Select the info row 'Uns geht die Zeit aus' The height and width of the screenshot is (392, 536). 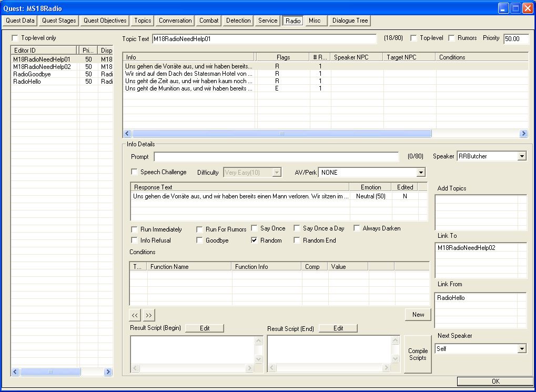pyautogui.click(x=326, y=81)
